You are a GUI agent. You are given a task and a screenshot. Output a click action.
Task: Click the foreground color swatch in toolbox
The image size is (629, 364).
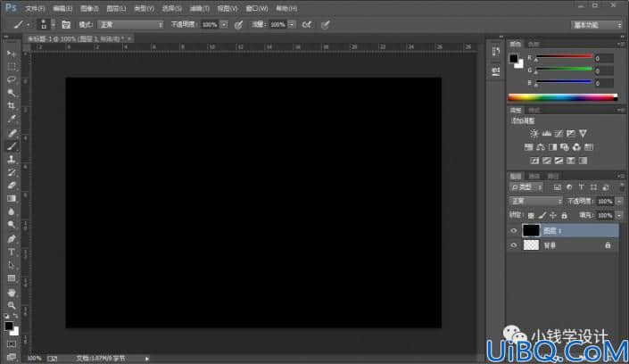tap(8, 326)
